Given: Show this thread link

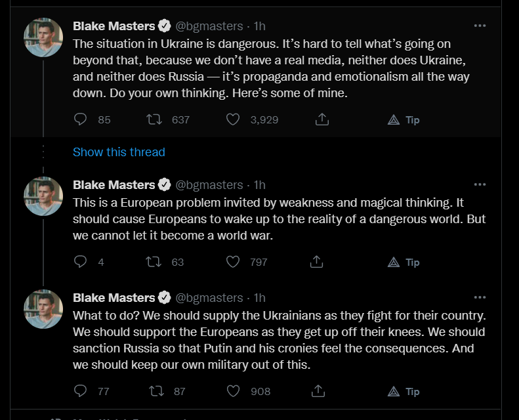Looking at the screenshot, I should [x=119, y=152].
